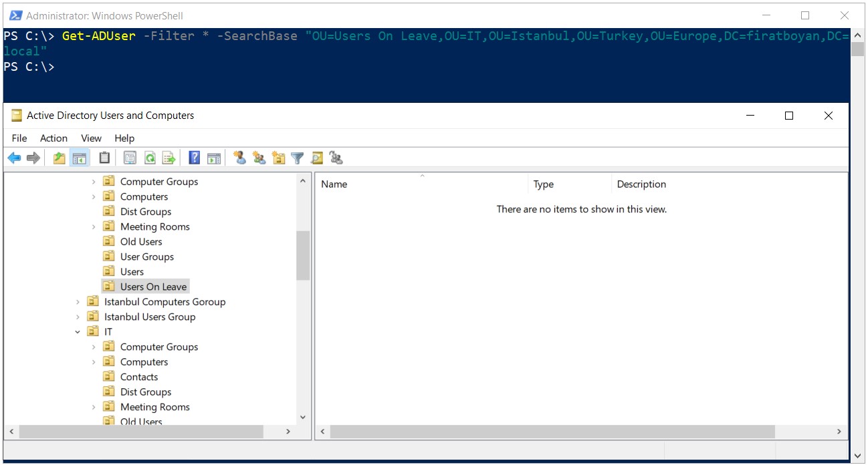Close the Active Directory Users and Computers window
868x465 pixels.
click(829, 116)
